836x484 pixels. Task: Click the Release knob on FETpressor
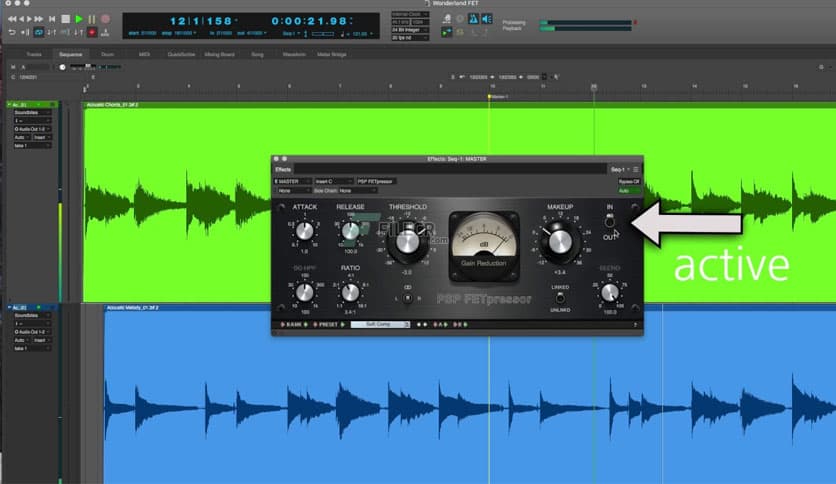point(350,231)
